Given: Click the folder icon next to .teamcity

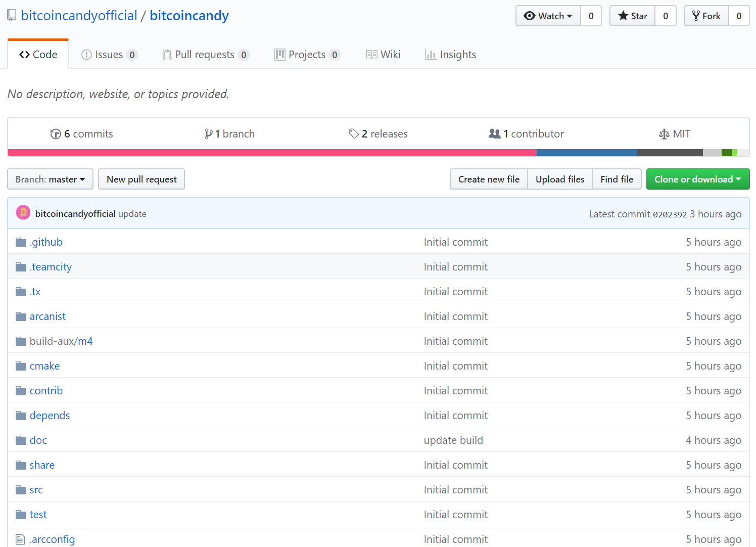Looking at the screenshot, I should click(x=21, y=267).
